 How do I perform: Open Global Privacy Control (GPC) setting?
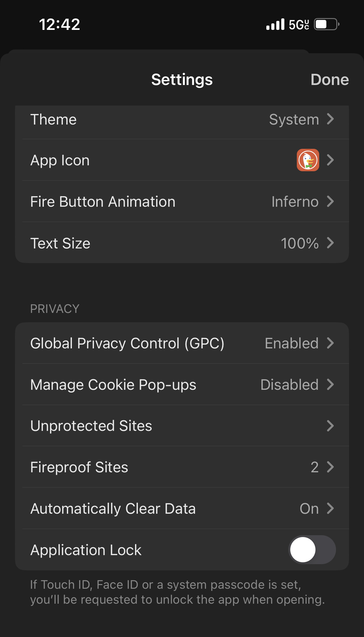point(127,343)
